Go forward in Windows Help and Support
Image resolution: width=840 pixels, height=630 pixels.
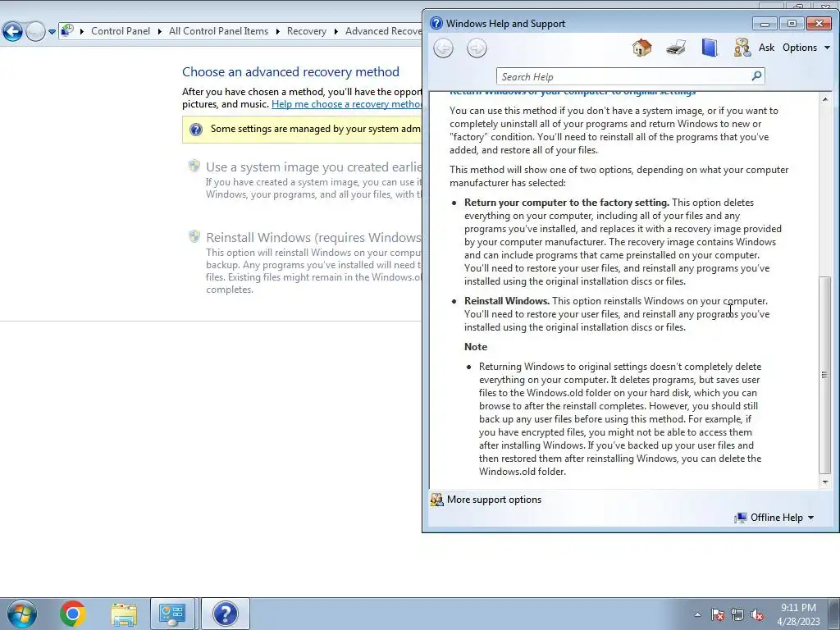[x=477, y=48]
